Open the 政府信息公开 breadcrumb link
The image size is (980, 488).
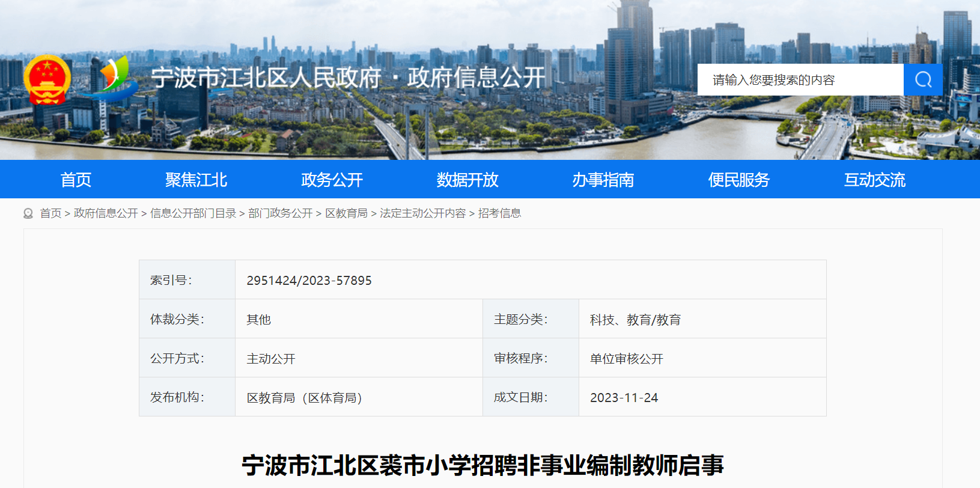[x=106, y=213]
